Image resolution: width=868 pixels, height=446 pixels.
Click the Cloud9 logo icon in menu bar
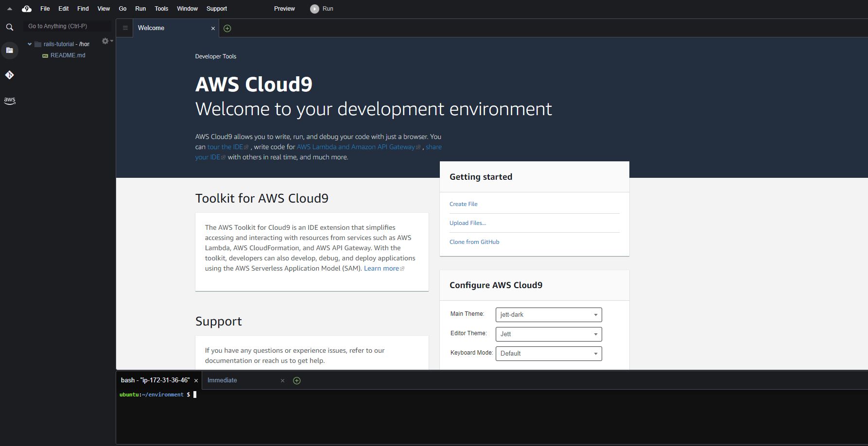coord(27,9)
